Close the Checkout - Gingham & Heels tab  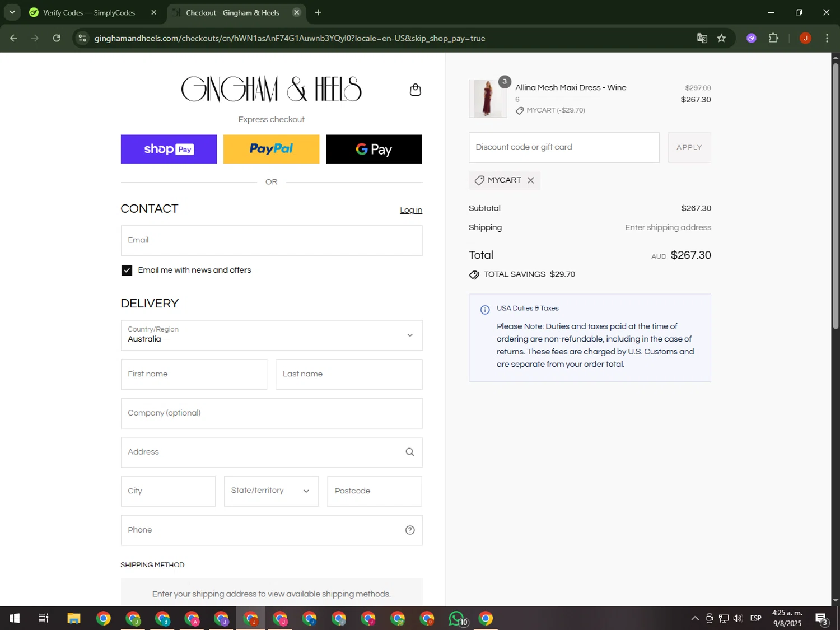(297, 12)
